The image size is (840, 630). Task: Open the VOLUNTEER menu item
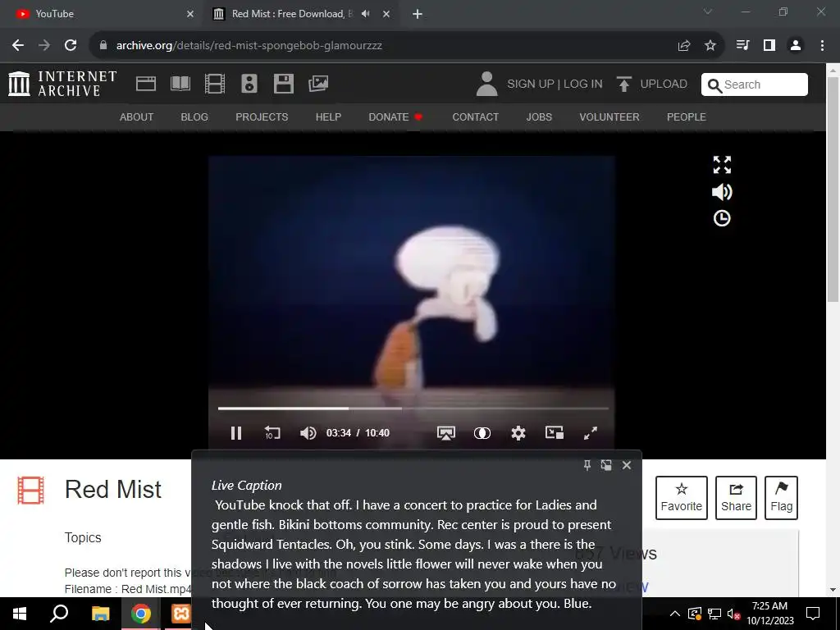(609, 116)
